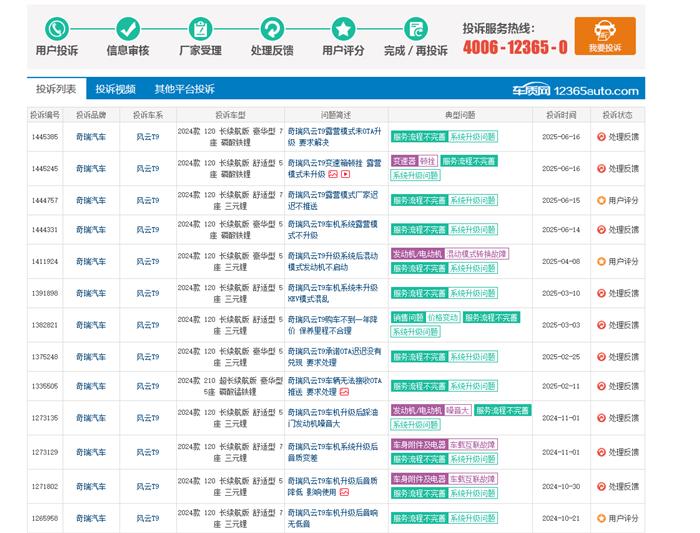Screen dimensions: 700x533
Task: Click the 用户投诉 phone step icon
Action: 57,29
